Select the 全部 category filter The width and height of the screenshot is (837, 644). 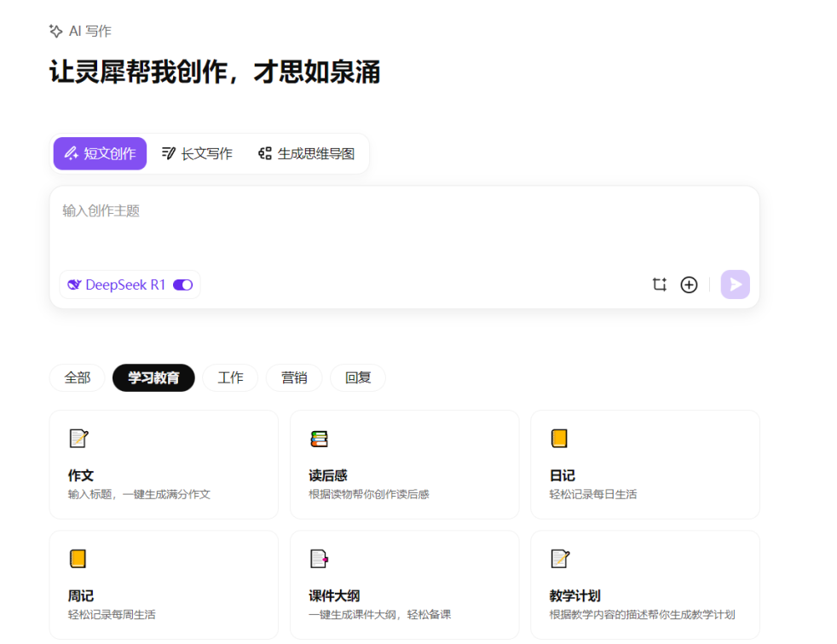coord(77,378)
